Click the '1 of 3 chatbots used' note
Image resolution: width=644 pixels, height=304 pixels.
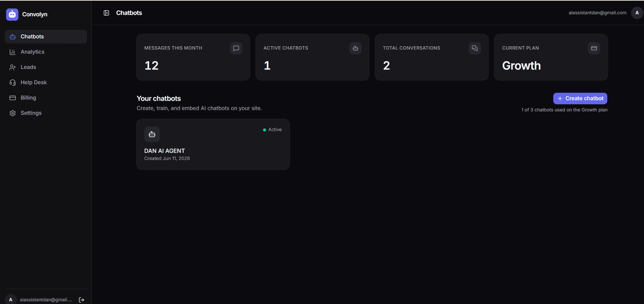[564, 110]
